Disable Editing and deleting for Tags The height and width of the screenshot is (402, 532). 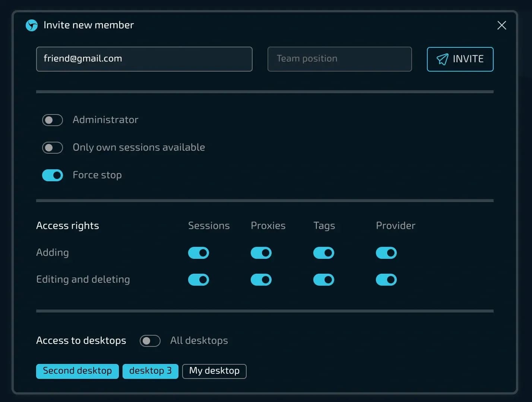tap(324, 280)
